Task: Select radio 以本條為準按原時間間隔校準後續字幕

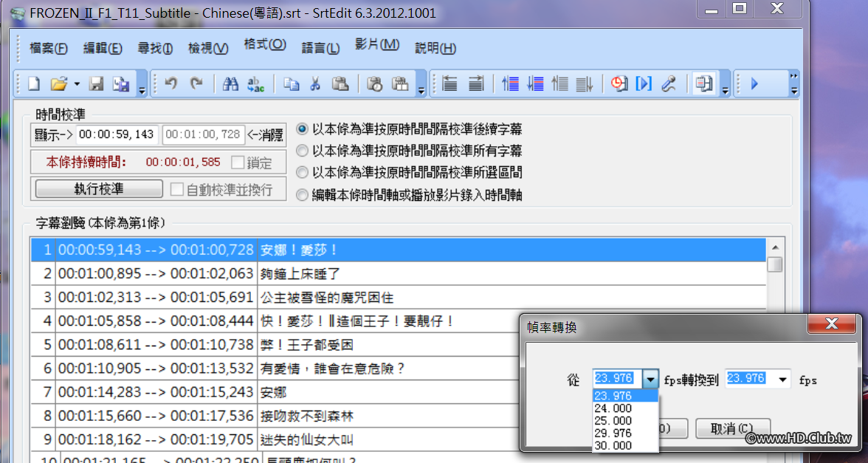Action: 302,130
